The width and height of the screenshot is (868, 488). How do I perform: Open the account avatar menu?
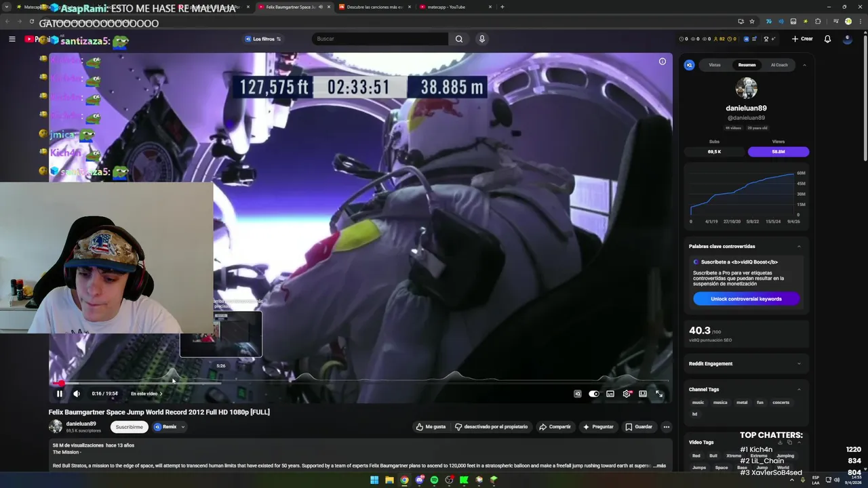[x=847, y=39]
